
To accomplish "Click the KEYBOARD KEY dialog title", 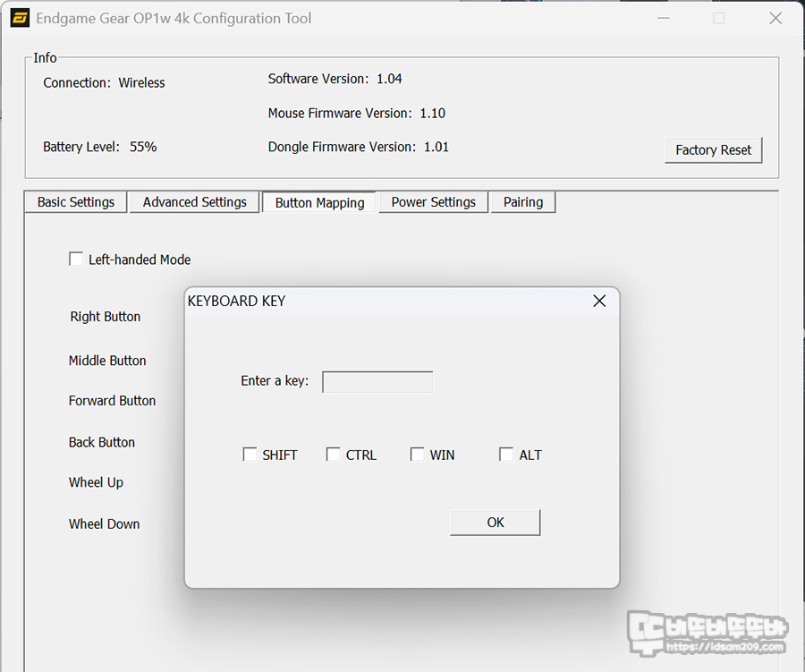I will pyautogui.click(x=236, y=301).
